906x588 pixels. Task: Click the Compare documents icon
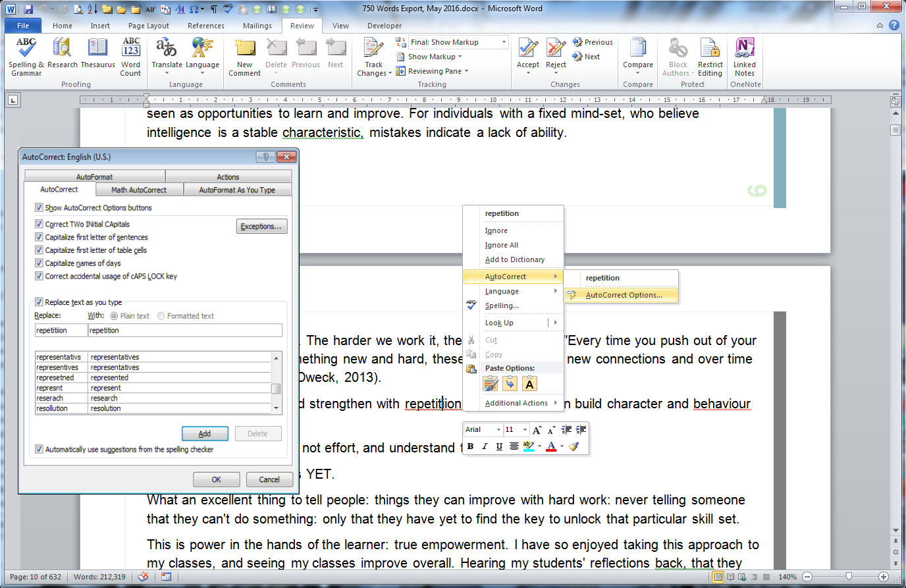coord(638,48)
